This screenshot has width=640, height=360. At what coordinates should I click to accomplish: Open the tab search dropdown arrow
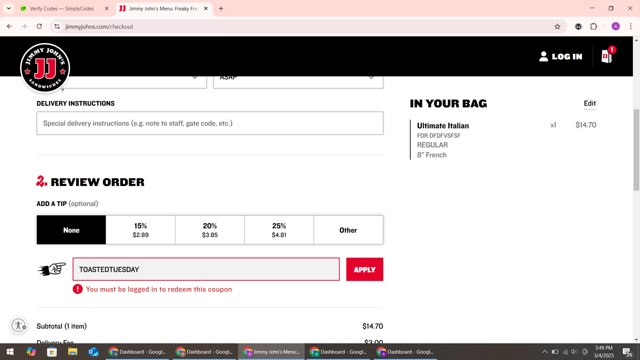[9, 8]
